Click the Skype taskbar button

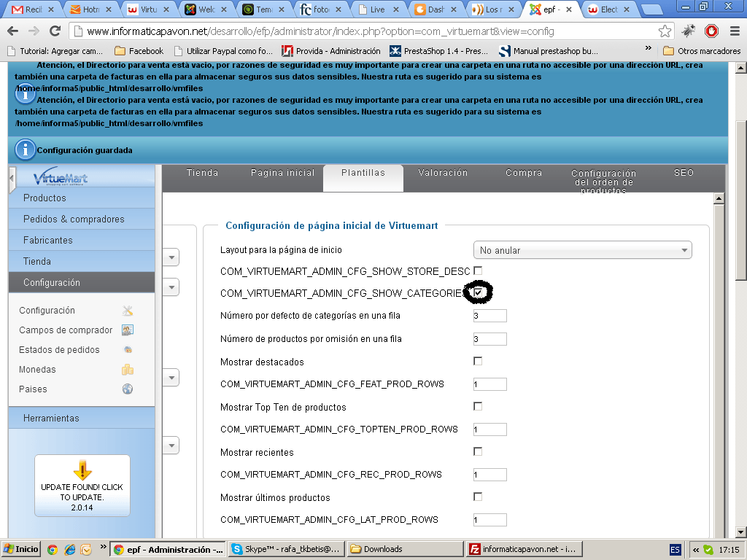coord(286,549)
